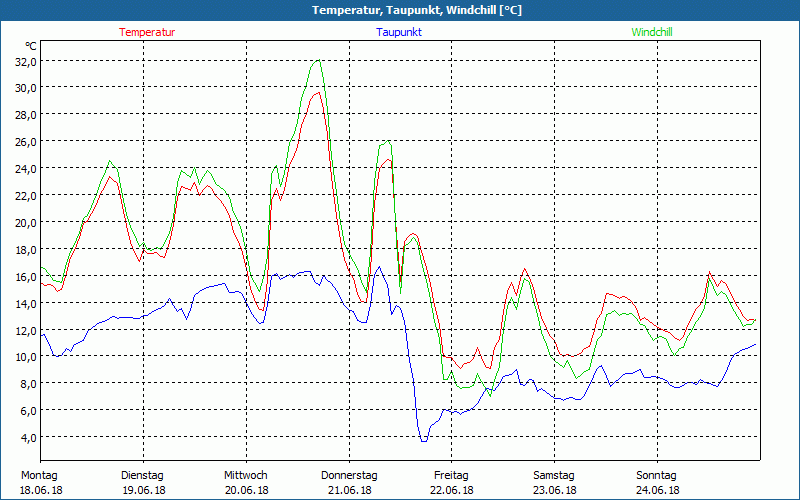Screen dimensions: 800x500
Task: Click the date 18.06.18
Action: [41, 490]
